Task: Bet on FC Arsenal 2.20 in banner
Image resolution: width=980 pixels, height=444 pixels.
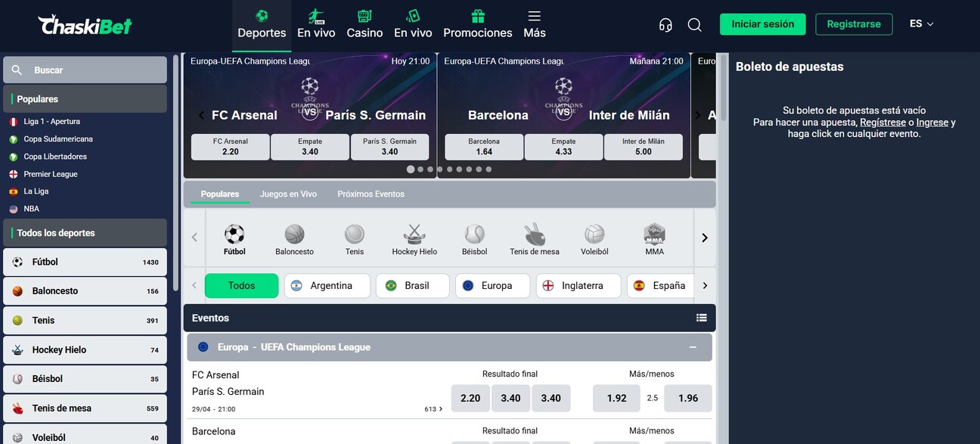Action: coord(231,147)
